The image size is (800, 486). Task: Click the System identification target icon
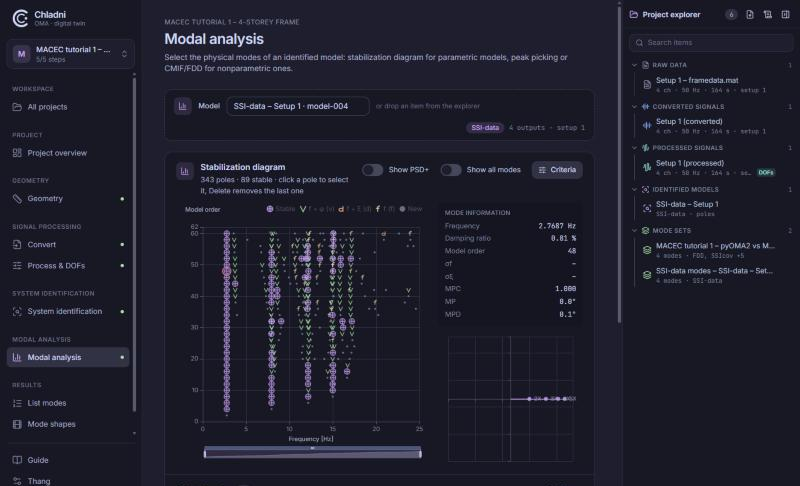point(17,312)
